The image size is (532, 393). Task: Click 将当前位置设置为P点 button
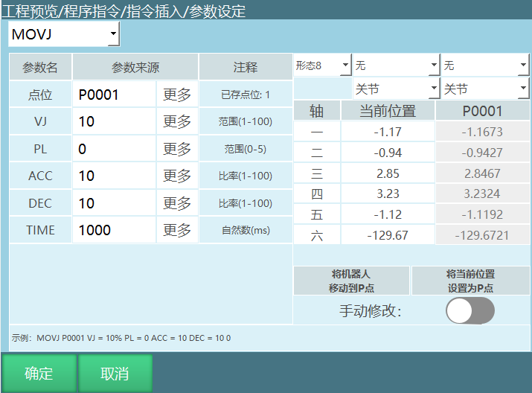point(470,281)
